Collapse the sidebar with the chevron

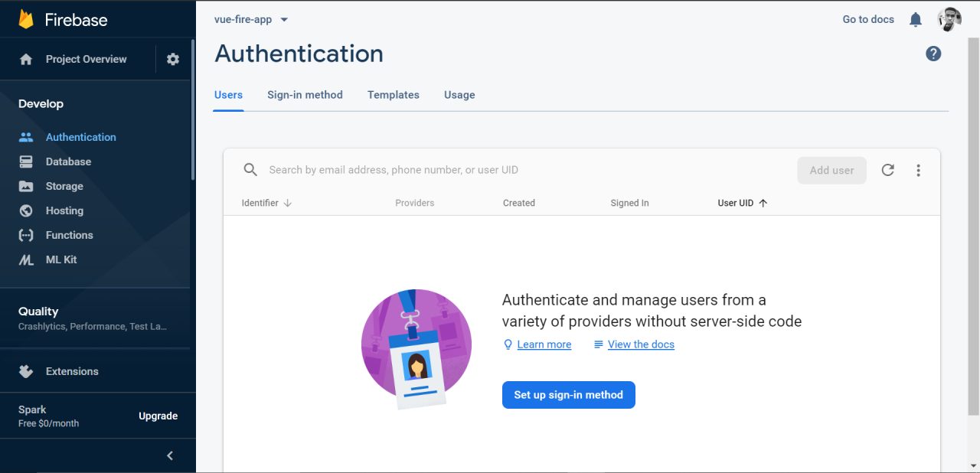170,455
